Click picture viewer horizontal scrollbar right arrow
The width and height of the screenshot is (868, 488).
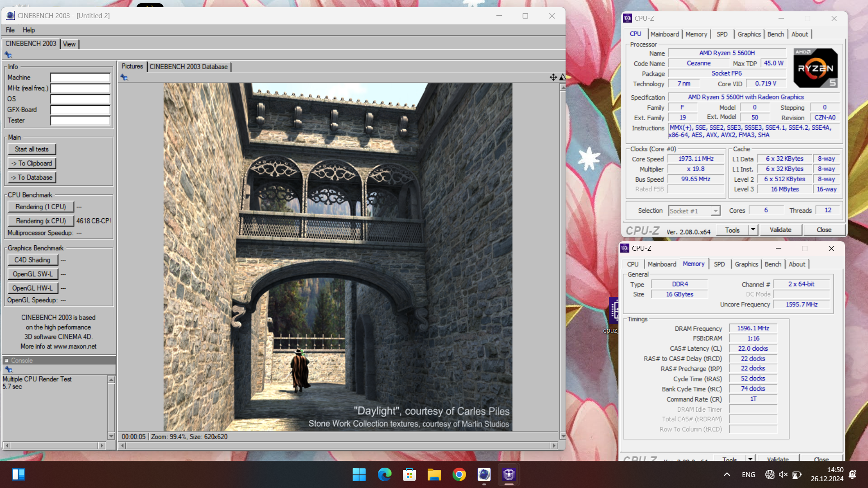[x=554, y=446]
